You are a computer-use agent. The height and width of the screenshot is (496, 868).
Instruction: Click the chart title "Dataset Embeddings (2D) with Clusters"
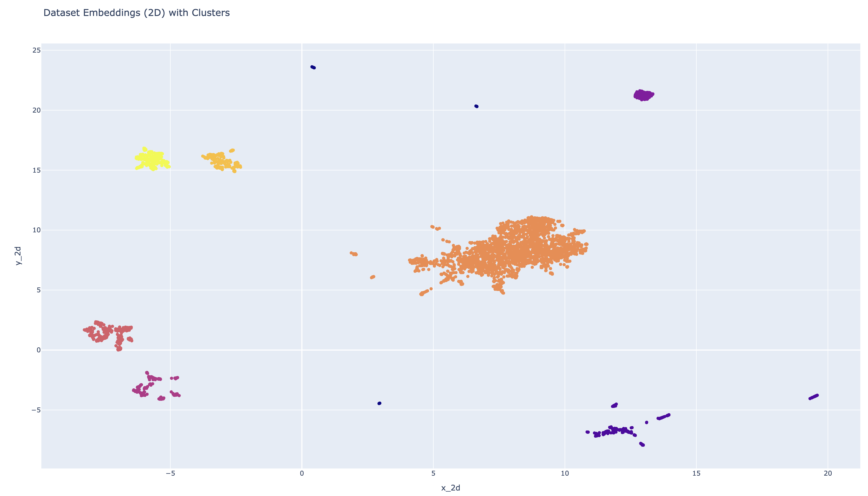[x=136, y=13]
